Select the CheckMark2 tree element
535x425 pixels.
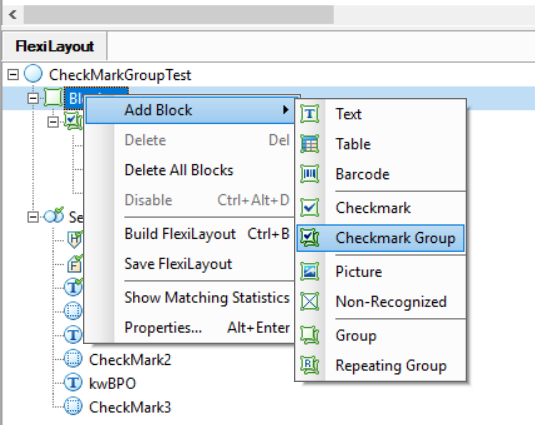coord(130,360)
